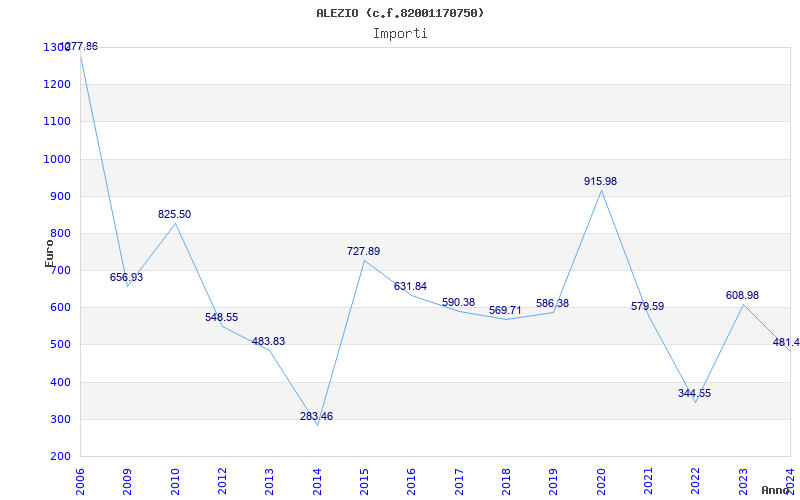Click the 1000 tick on the y-axis
The height and width of the screenshot is (500, 800).
tap(57, 159)
